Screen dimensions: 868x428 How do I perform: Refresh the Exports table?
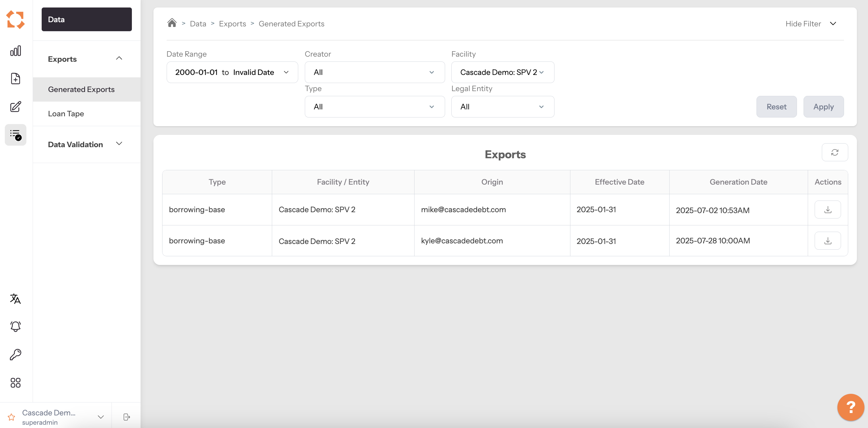(x=834, y=152)
